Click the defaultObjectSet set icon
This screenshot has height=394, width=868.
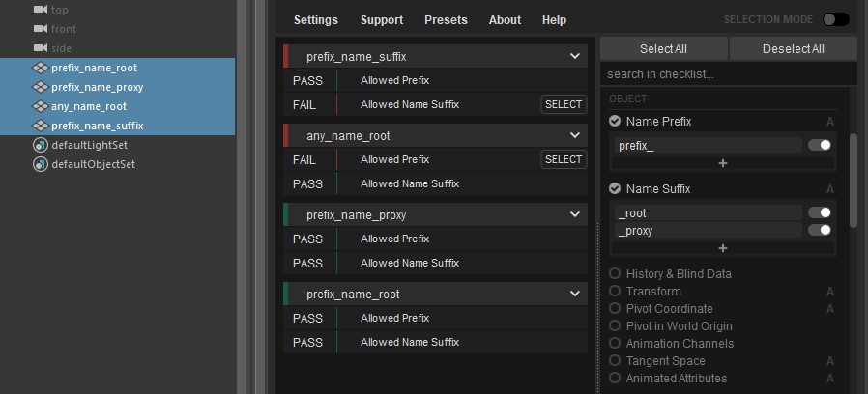41,164
